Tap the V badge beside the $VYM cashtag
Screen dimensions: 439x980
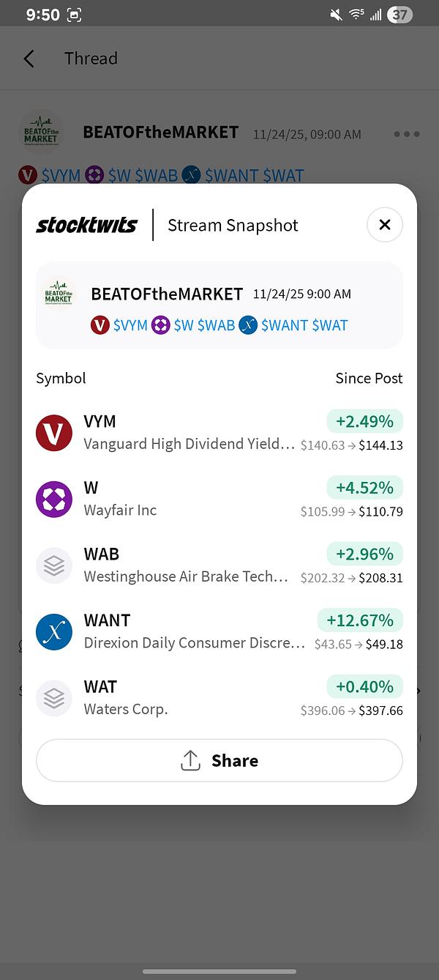(x=100, y=325)
